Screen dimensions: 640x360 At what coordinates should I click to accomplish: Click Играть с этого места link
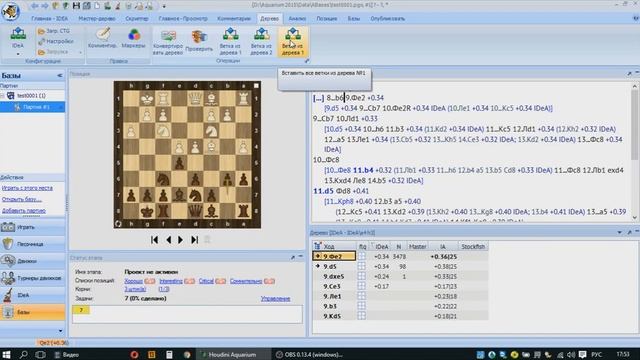click(x=27, y=188)
